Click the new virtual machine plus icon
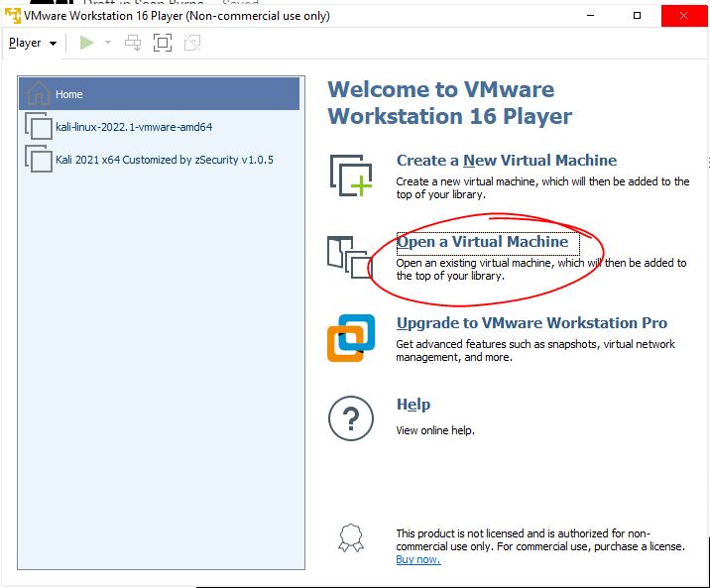Viewport: 710px width, 588px height. (x=351, y=176)
